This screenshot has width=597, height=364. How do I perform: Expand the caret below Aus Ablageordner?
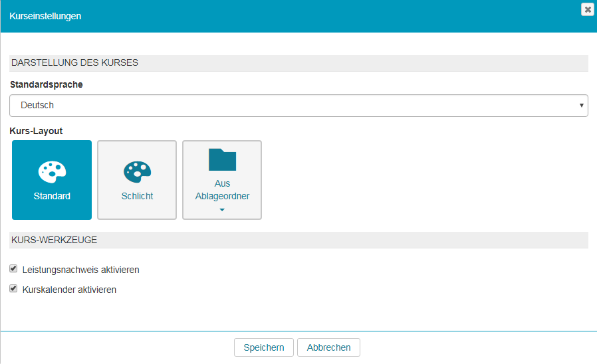click(222, 210)
